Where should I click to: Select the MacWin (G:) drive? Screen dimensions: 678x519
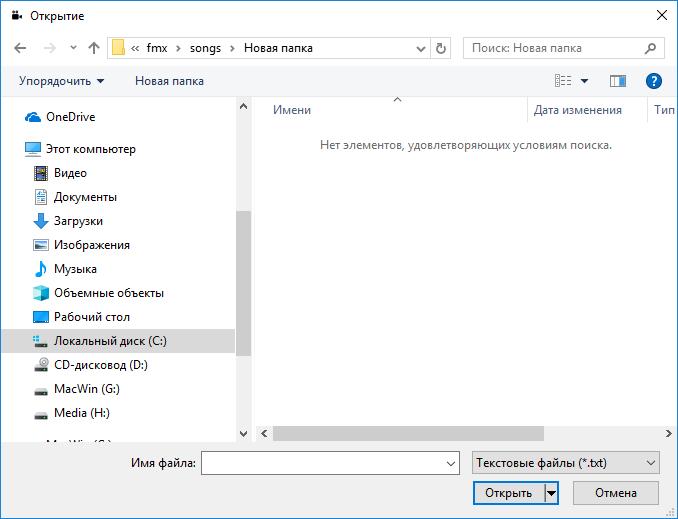coord(87,389)
